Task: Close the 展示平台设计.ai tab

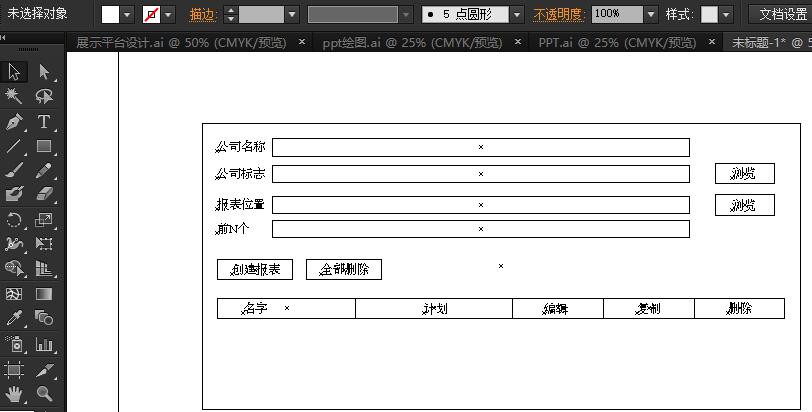Action: (302, 42)
